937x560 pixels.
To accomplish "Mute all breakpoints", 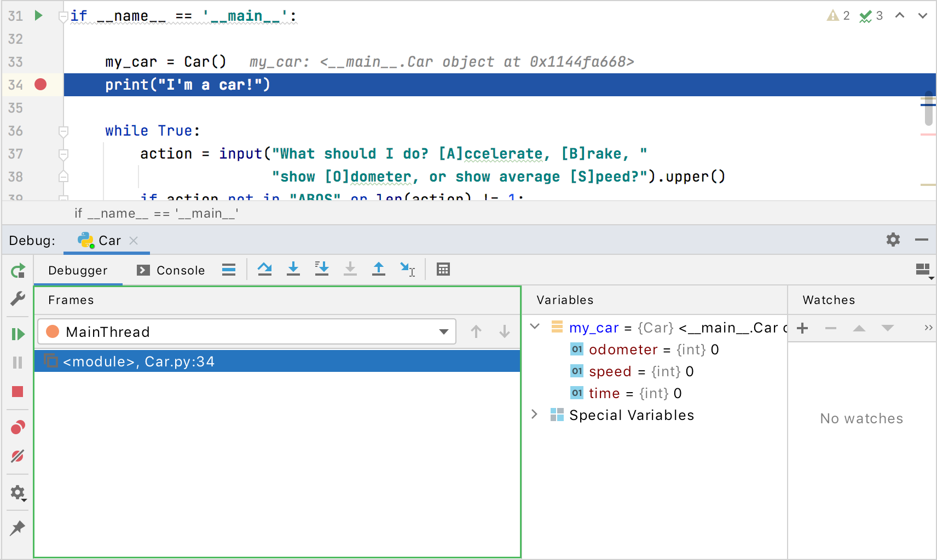I will (18, 456).
